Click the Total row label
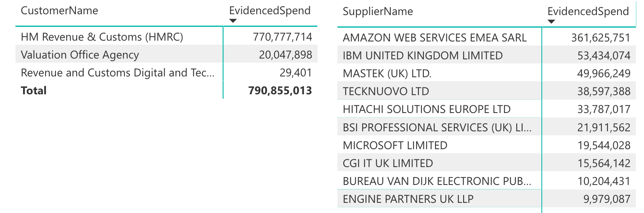Screen dimensions: 644x213 (34, 91)
